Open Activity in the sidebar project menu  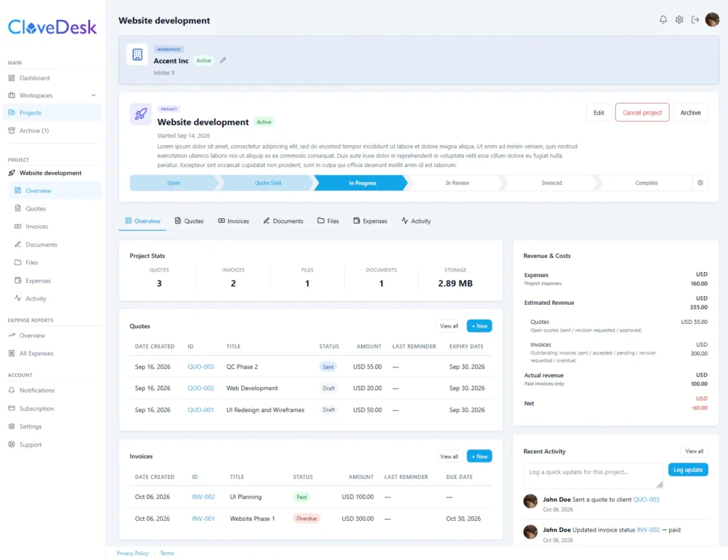(x=55, y=298)
